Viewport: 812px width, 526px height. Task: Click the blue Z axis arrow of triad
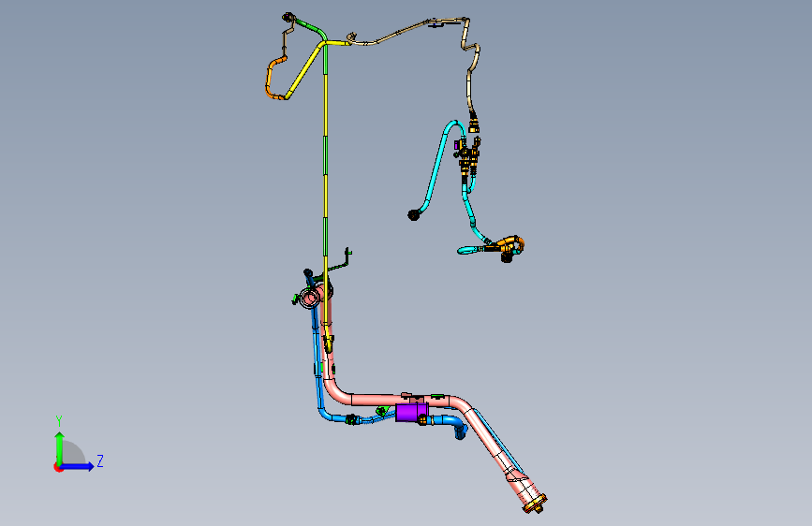78,466
